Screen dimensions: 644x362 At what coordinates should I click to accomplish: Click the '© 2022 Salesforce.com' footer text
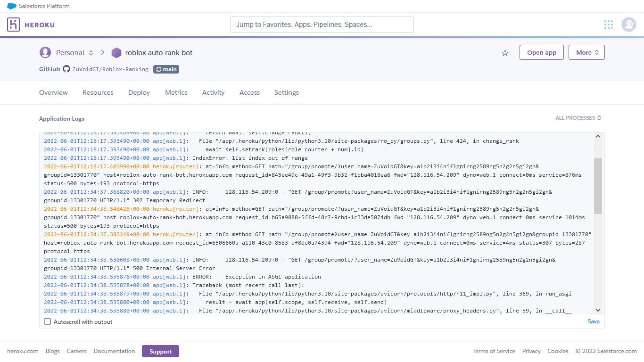(x=606, y=351)
